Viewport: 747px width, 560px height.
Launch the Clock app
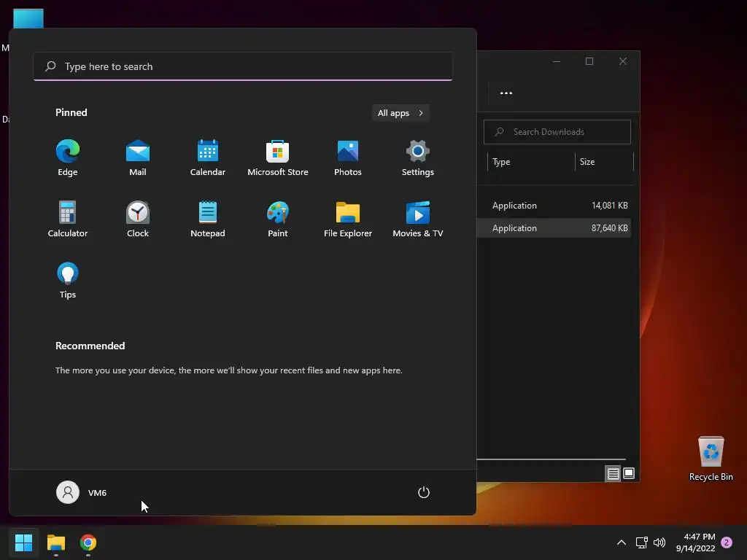click(x=138, y=219)
